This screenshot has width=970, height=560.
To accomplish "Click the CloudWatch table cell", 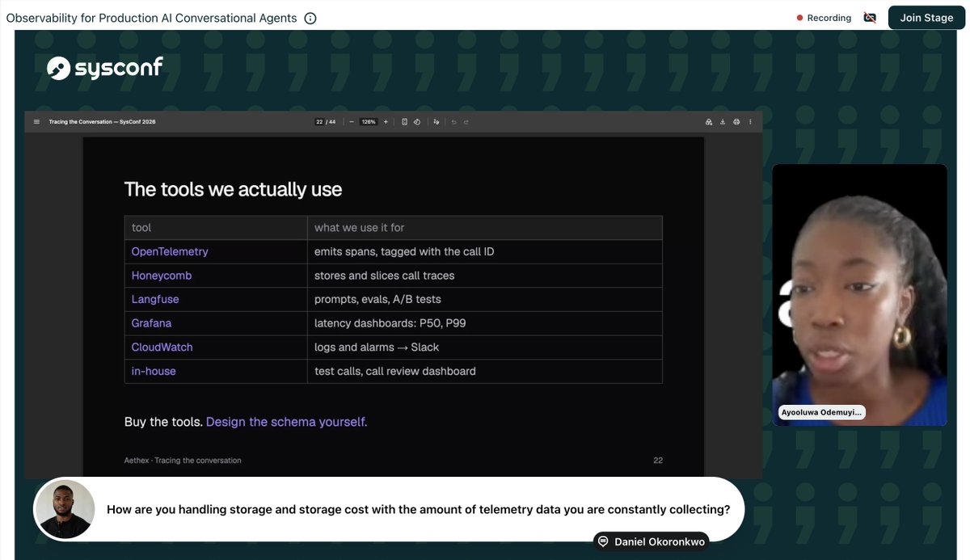I will point(216,347).
